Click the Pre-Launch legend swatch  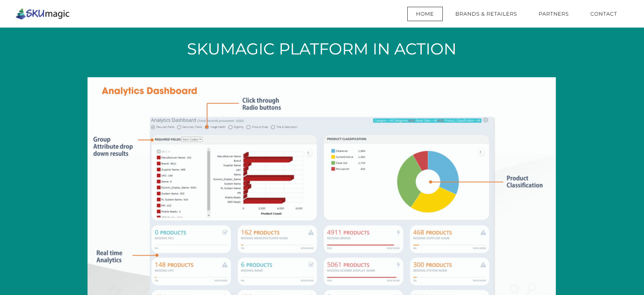point(333,169)
